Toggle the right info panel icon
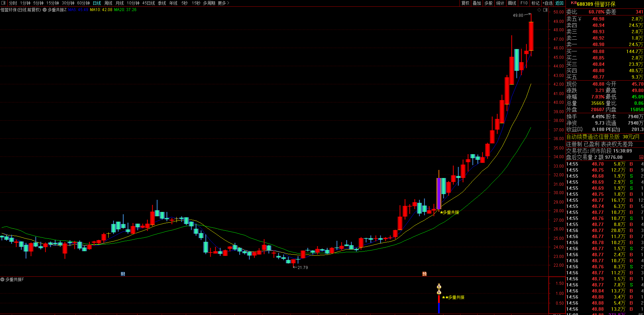Screen dimensions: 644x315 click(x=545, y=10)
